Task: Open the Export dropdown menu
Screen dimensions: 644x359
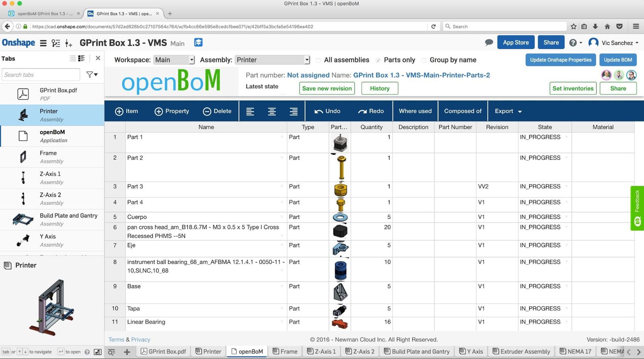Action: point(508,111)
